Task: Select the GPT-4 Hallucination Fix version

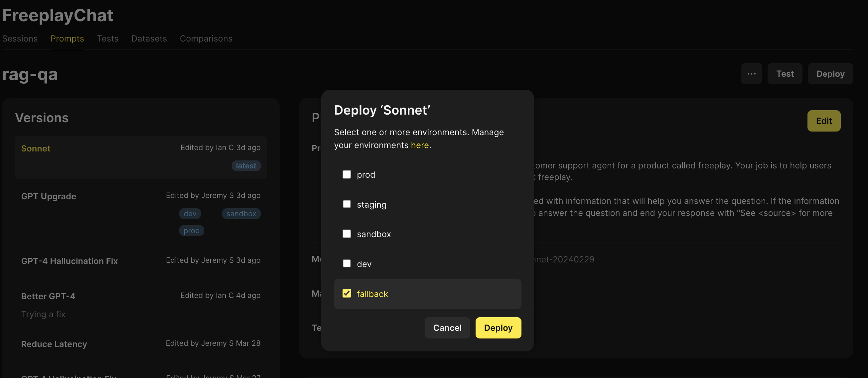Action: tap(70, 261)
